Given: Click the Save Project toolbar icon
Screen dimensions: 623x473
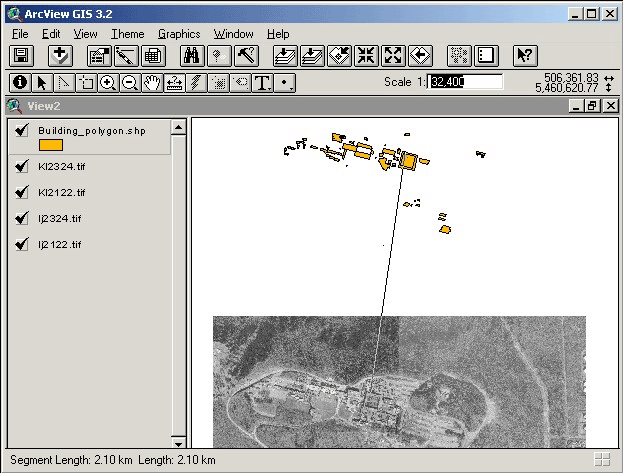Looking at the screenshot, I should (x=20, y=56).
